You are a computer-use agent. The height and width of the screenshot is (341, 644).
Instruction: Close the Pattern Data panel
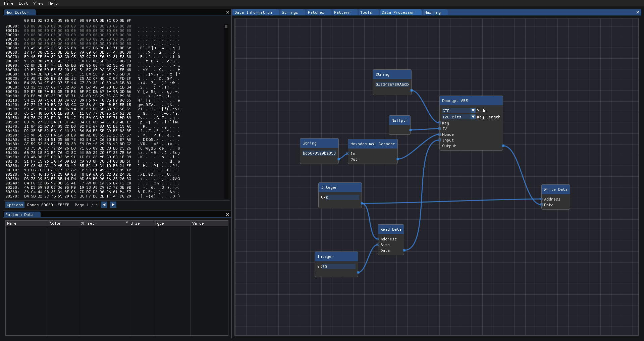coord(227,215)
